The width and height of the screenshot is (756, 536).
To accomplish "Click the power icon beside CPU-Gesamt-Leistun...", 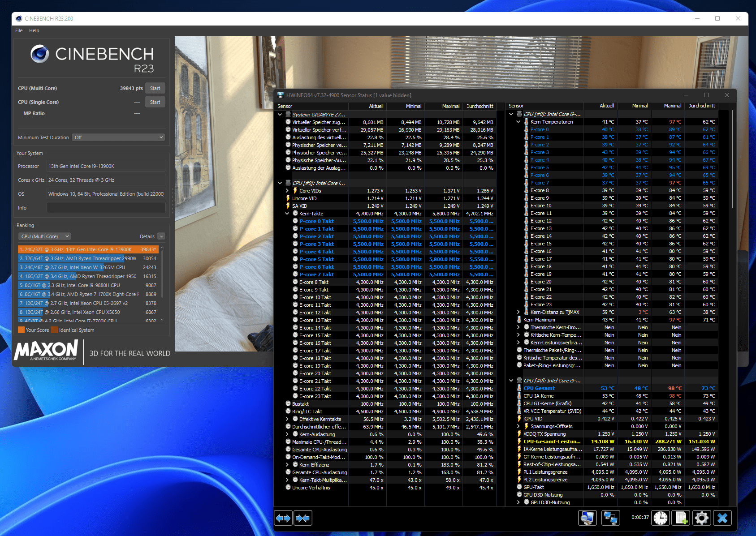I will click(519, 442).
